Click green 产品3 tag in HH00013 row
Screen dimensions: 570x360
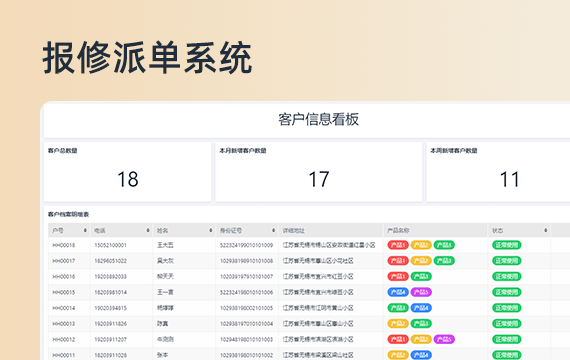coord(421,324)
